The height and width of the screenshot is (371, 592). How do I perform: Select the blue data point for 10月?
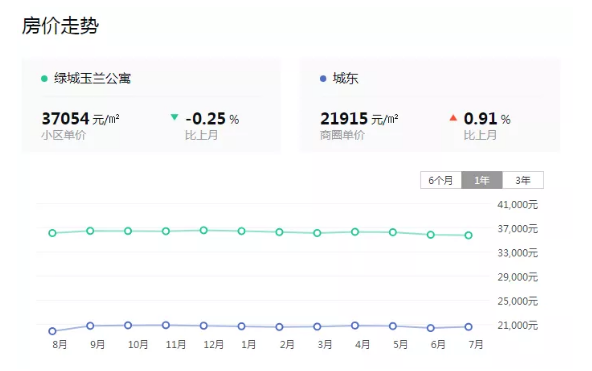pos(128,325)
